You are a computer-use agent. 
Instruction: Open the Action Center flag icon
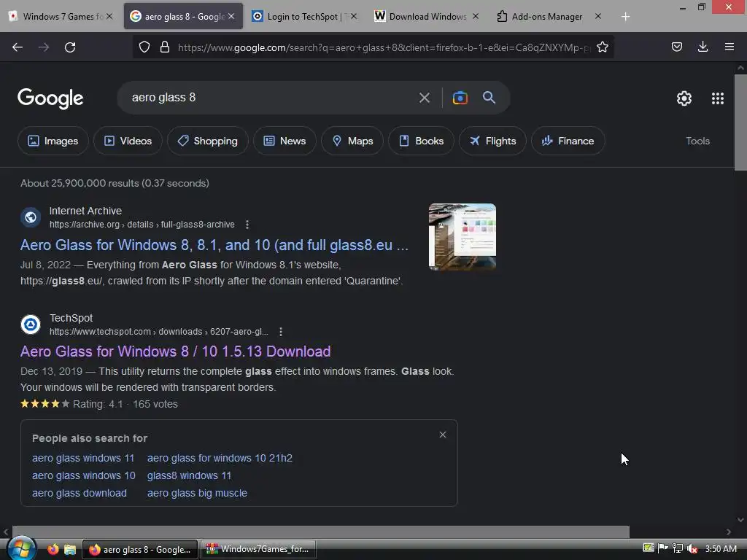tap(662, 548)
